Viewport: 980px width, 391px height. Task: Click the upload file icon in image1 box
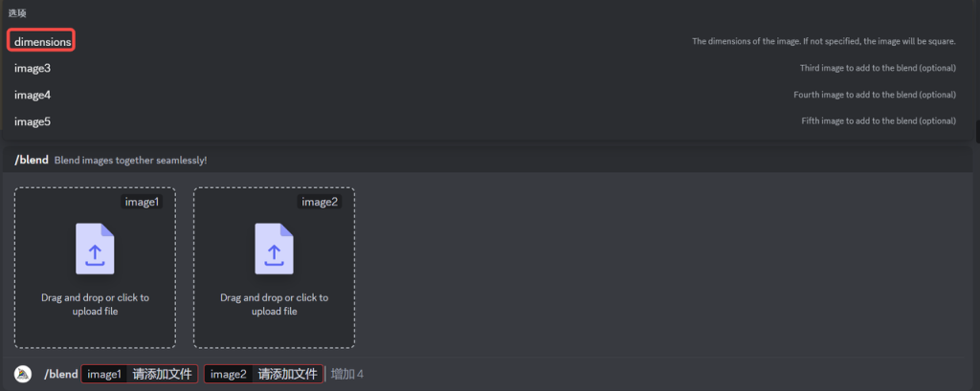click(95, 249)
